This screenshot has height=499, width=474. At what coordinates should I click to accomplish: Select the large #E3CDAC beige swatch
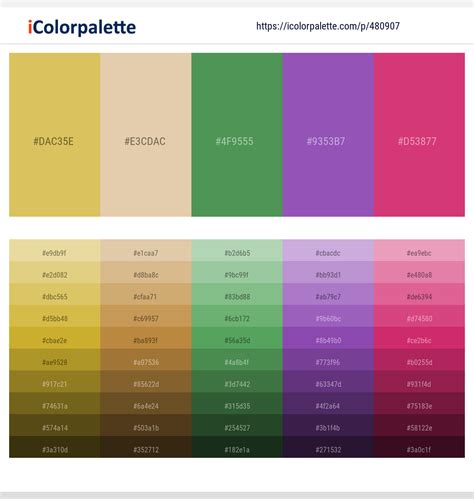click(x=146, y=135)
